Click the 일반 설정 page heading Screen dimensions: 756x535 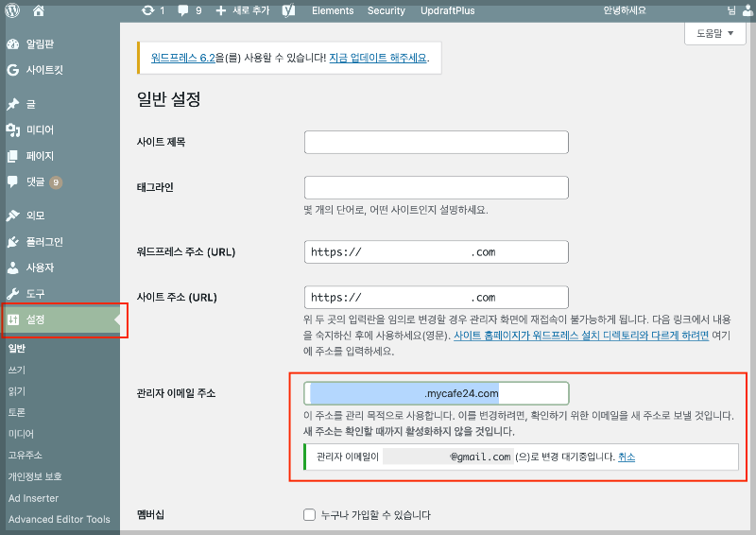(x=169, y=99)
